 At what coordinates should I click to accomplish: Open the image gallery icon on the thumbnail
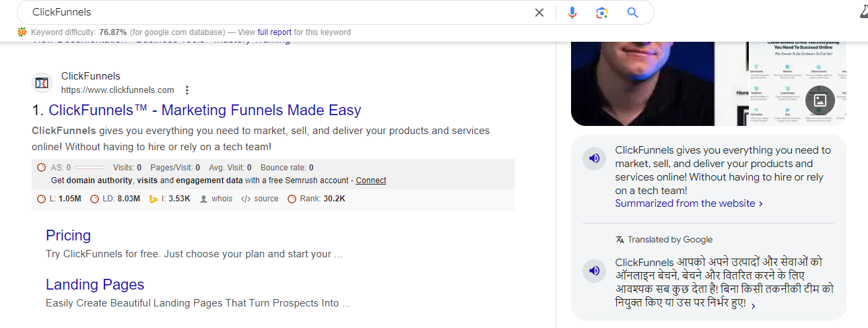tap(820, 100)
